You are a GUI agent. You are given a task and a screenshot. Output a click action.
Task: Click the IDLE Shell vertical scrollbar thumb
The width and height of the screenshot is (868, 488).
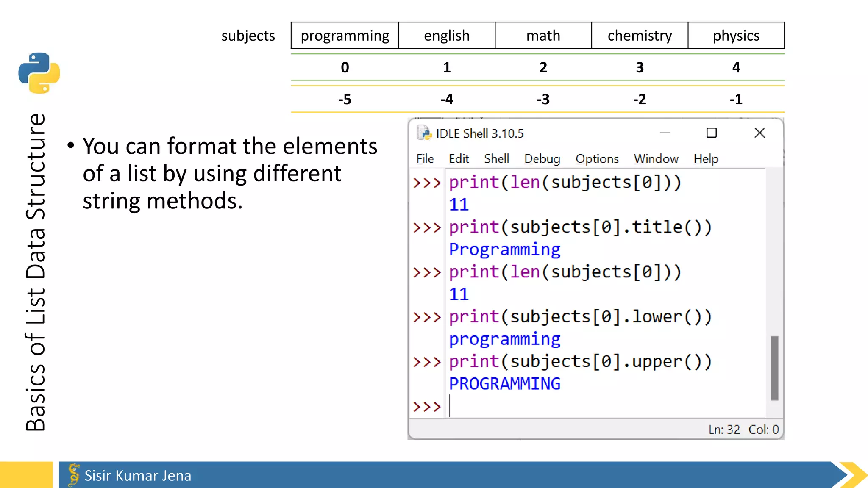(x=774, y=368)
